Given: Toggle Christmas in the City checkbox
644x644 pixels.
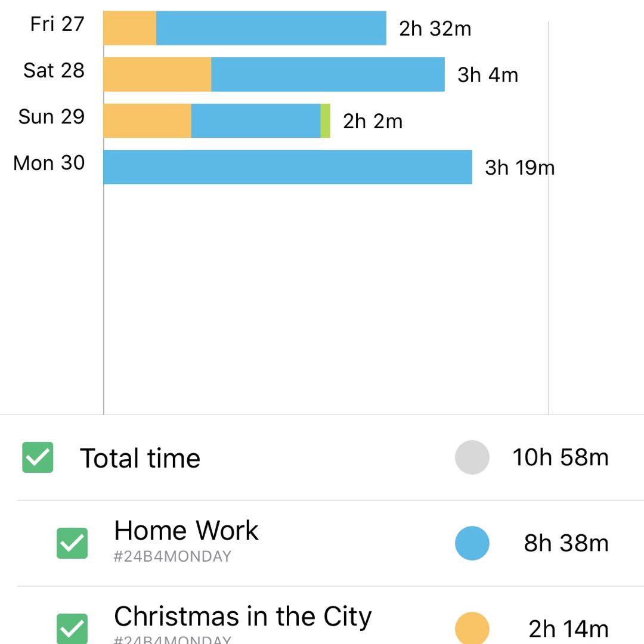Looking at the screenshot, I should 72,628.
